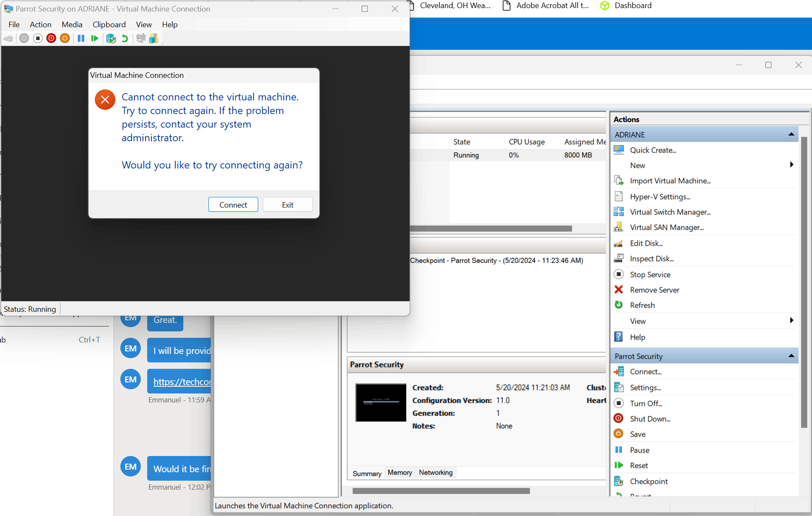Click Checkpoint in the Parrot Security actions list
Screen dimensions: 812x516
(x=649, y=482)
